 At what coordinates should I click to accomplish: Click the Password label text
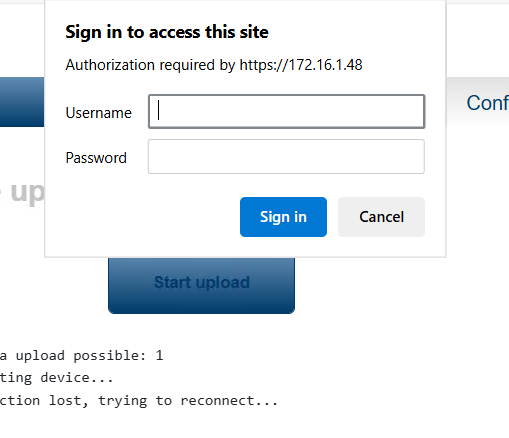96,158
